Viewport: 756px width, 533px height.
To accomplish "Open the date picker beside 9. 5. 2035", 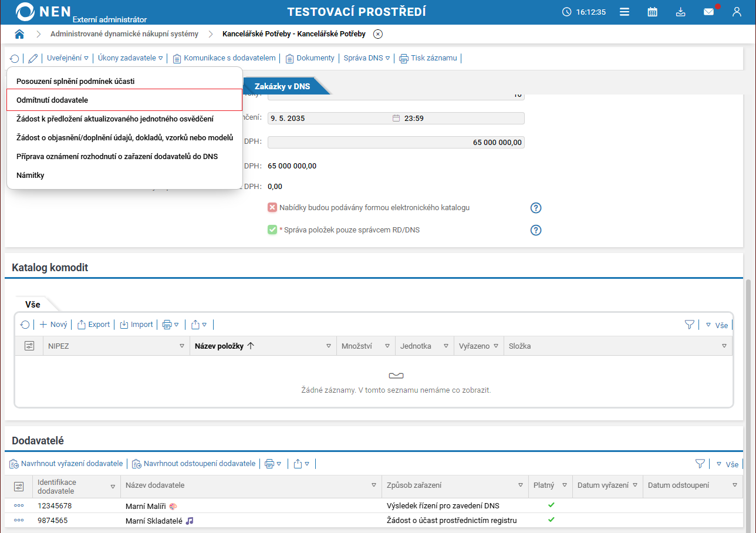I will [x=396, y=118].
